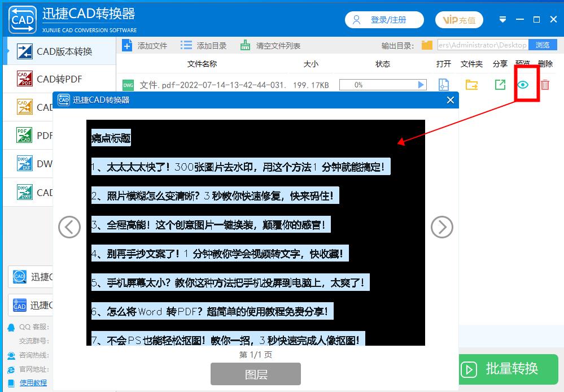The image size is (564, 392).
Task: Go to next page with right arrow
Action: click(442, 227)
